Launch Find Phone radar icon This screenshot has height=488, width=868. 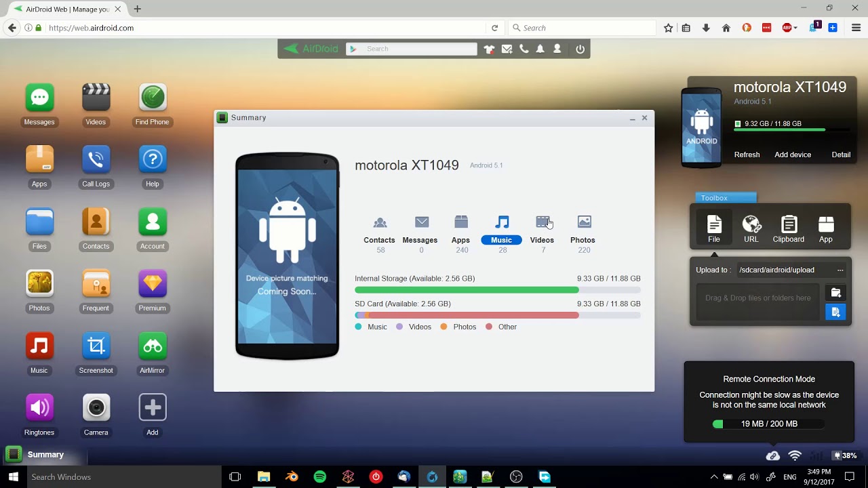152,98
